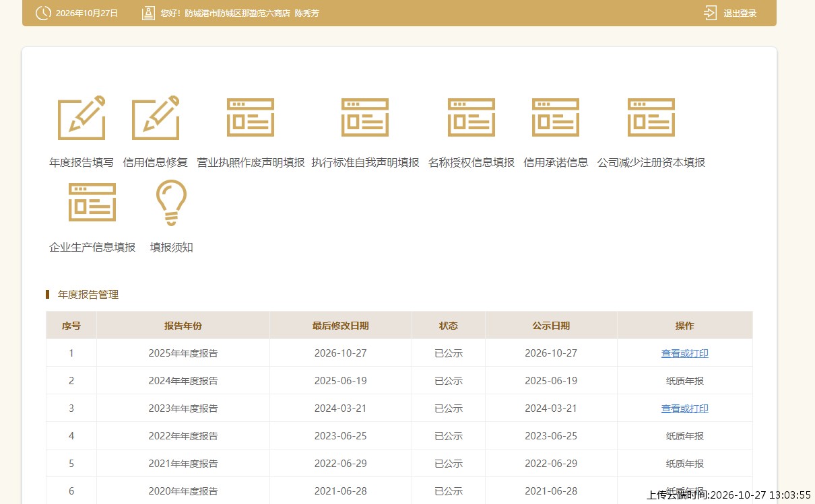Click the 年度报告填写 text label
Image resolution: width=815 pixels, height=504 pixels.
pyautogui.click(x=81, y=162)
